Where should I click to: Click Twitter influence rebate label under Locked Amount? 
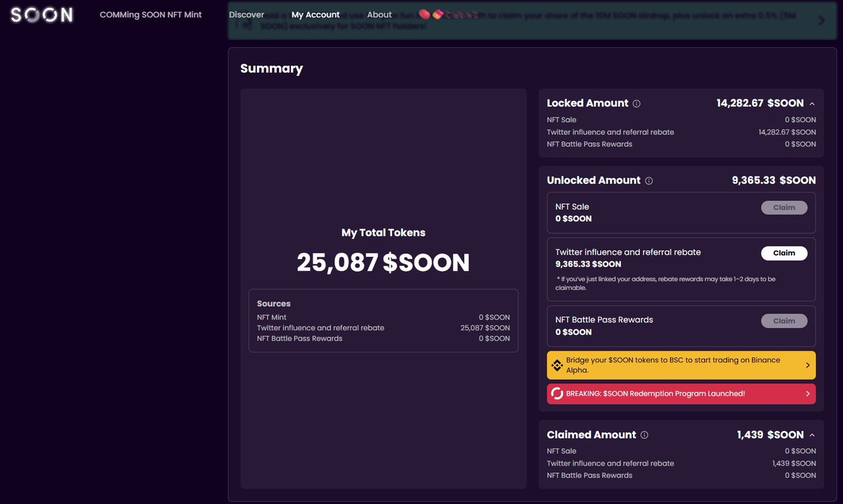tap(610, 132)
